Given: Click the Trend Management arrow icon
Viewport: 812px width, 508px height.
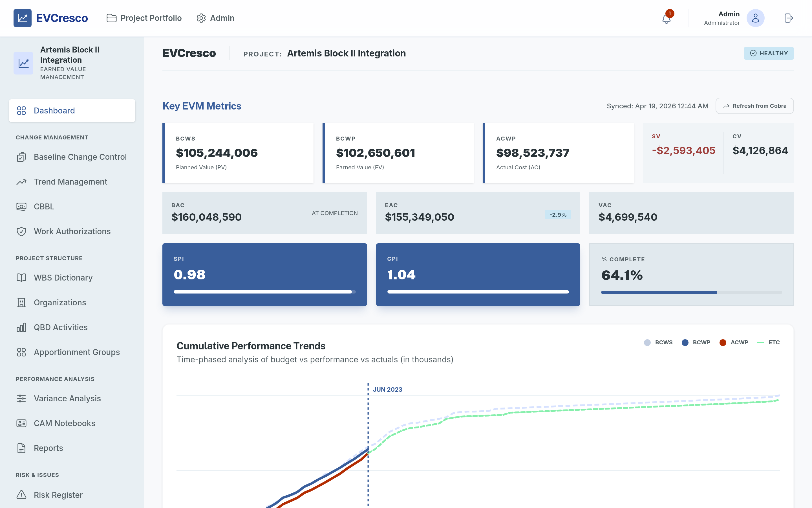Looking at the screenshot, I should [21, 182].
